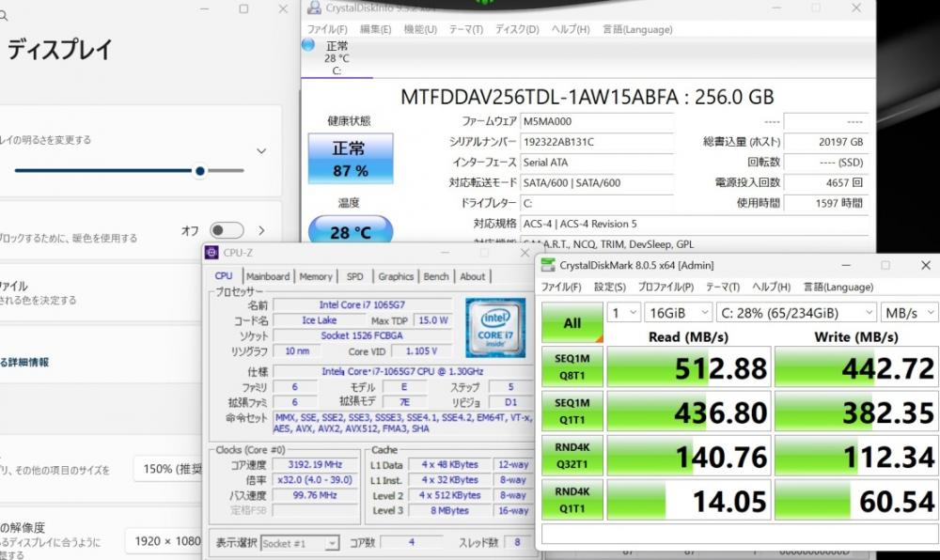
Task: Open the Socket #1 selection dropdown in CPU-Z
Action: click(300, 543)
